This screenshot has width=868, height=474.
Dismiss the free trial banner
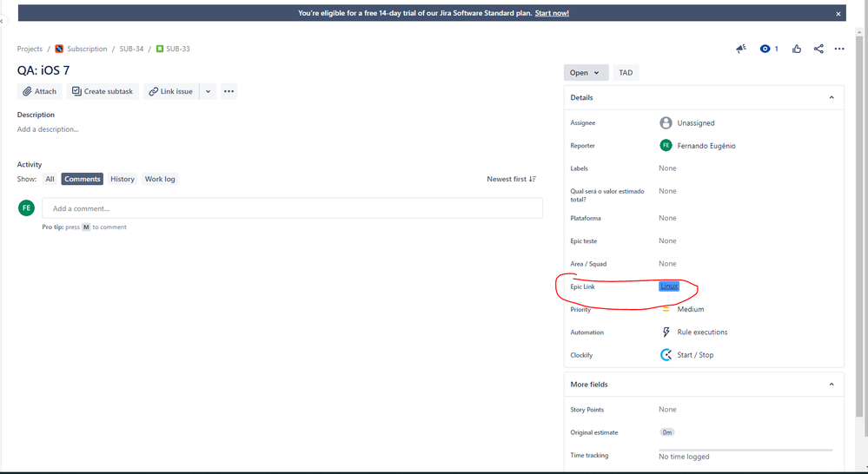[838, 14]
